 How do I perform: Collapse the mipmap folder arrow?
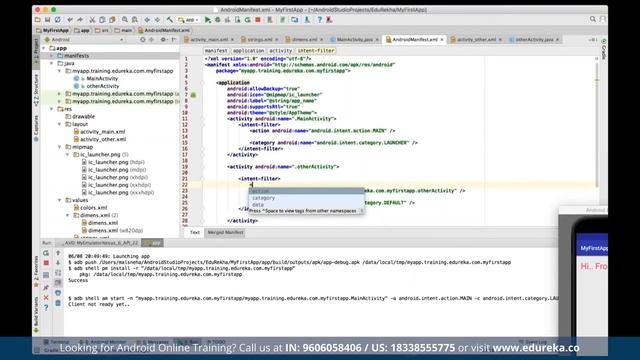(60, 147)
